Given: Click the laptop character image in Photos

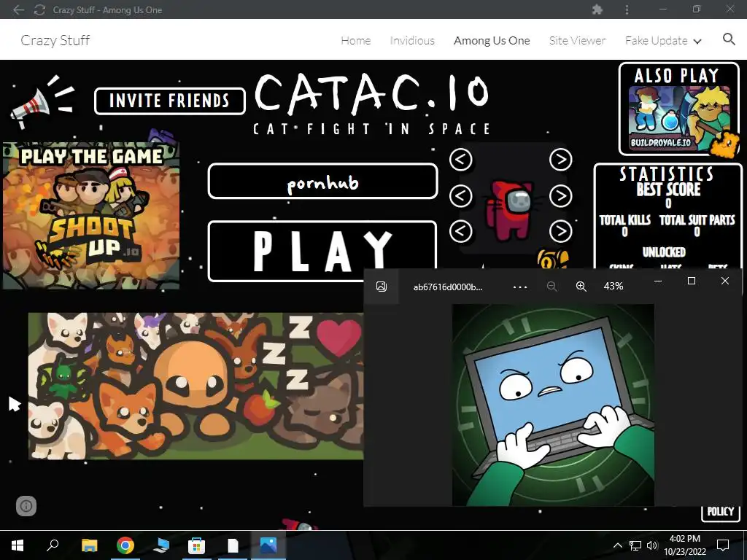Looking at the screenshot, I should (x=553, y=405).
